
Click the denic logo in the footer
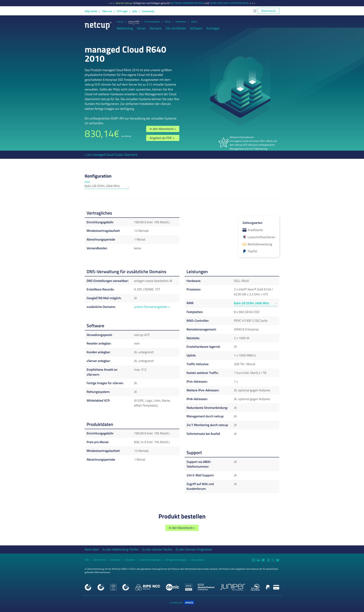pos(173,587)
